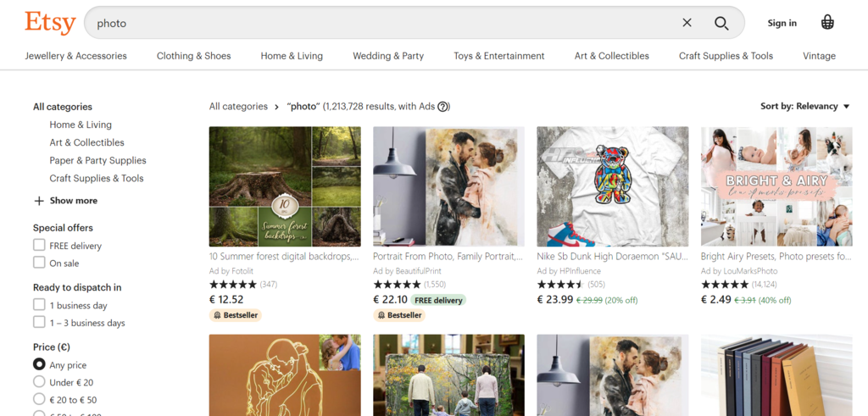The image size is (868, 416).
Task: Click Ad by LouMarksPhoto shop text
Action: [x=739, y=271]
